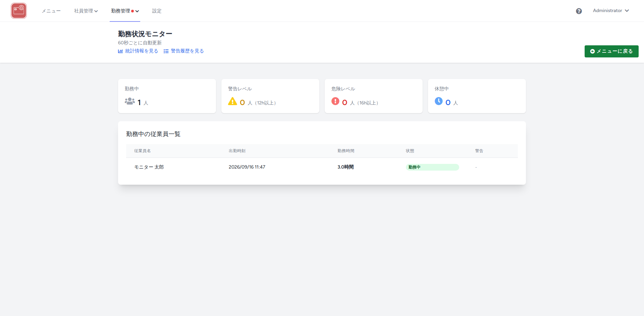Screen dimensions: 644x316
Task: Select the 休憩中 card label
Action: pyautogui.click(x=442, y=89)
